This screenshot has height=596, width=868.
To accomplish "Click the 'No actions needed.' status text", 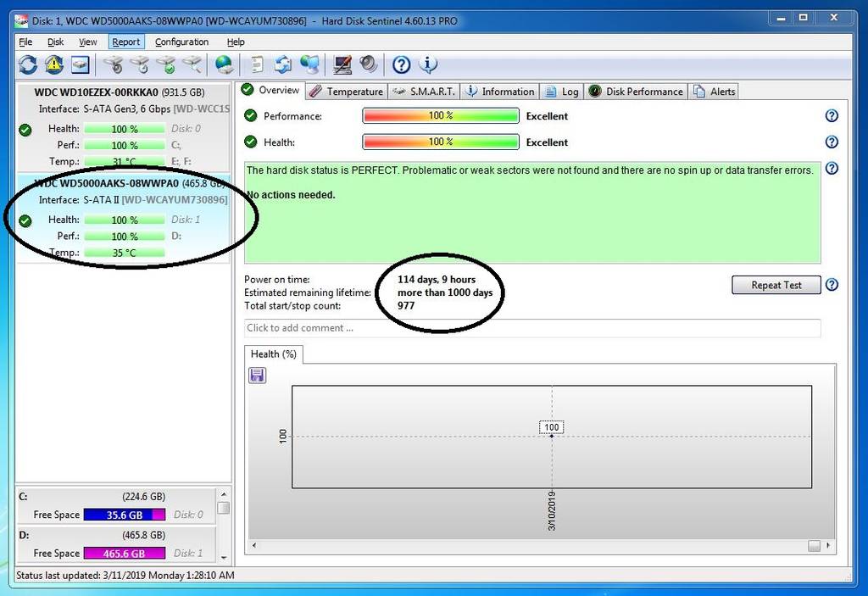I will coord(291,195).
